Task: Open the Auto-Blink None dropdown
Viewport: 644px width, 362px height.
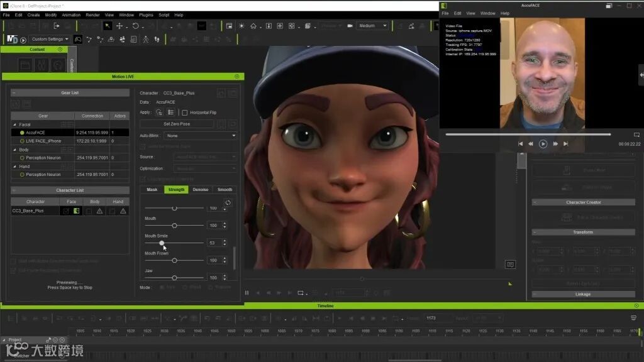Action: [201, 136]
